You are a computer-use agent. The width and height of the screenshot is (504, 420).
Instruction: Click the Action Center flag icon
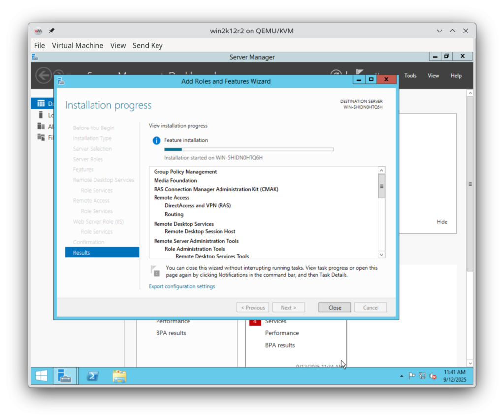click(412, 376)
